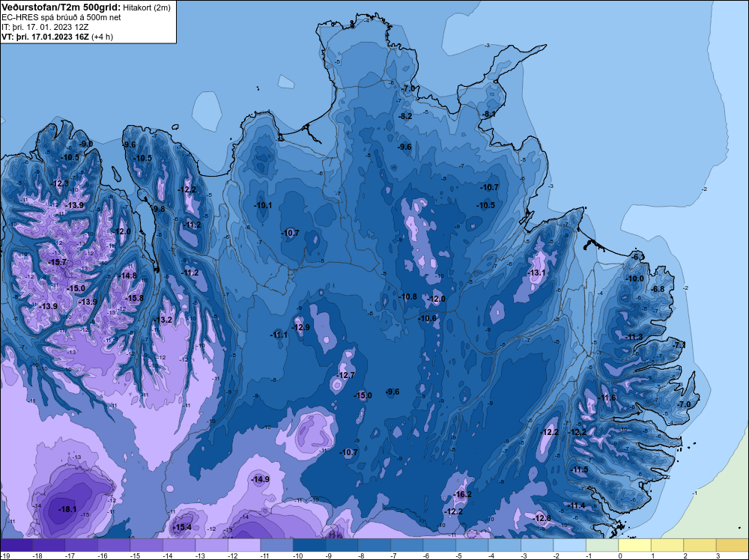The height and width of the screenshot is (560, 749).
Task: Click the -10.8 temperature value
Action: coord(407,296)
